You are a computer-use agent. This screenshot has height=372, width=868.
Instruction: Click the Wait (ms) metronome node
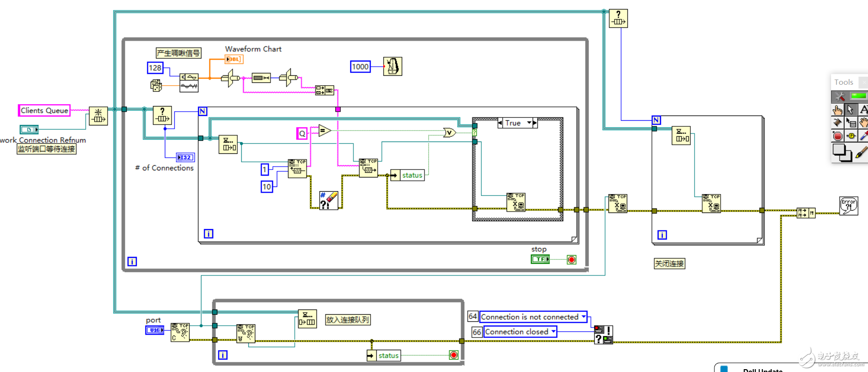pyautogui.click(x=392, y=66)
